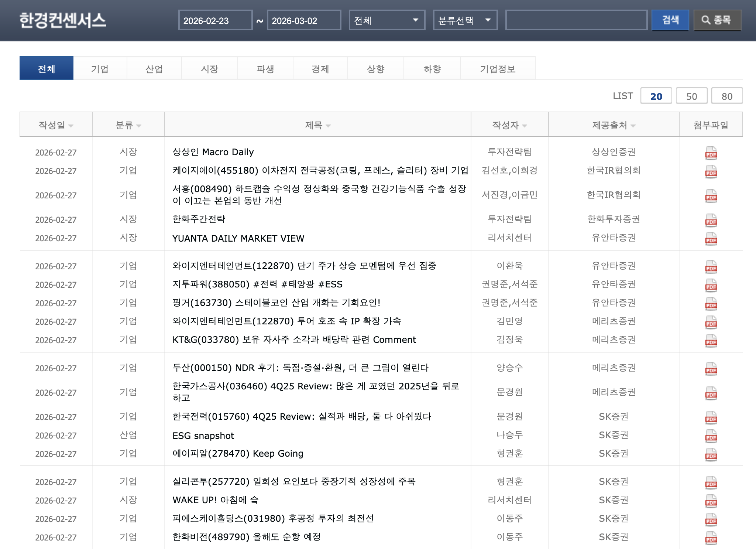
Task: Switch to the 기업 tab
Action: 100,68
